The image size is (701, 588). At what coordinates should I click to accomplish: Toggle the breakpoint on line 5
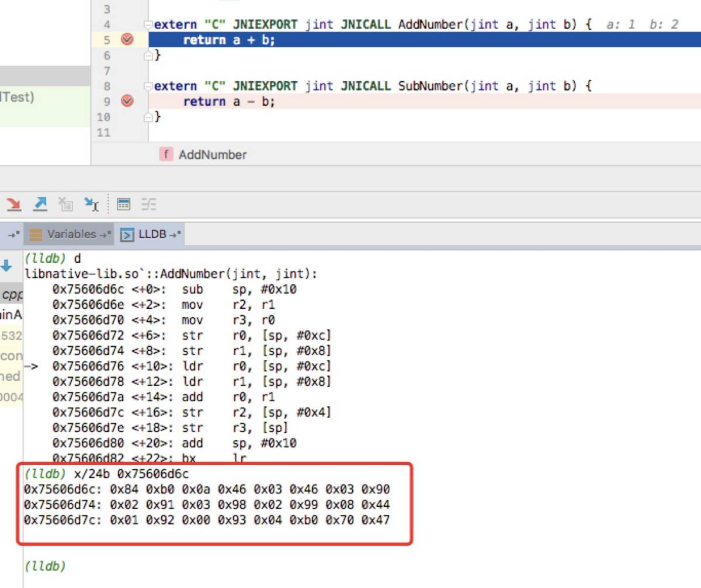pyautogui.click(x=127, y=40)
